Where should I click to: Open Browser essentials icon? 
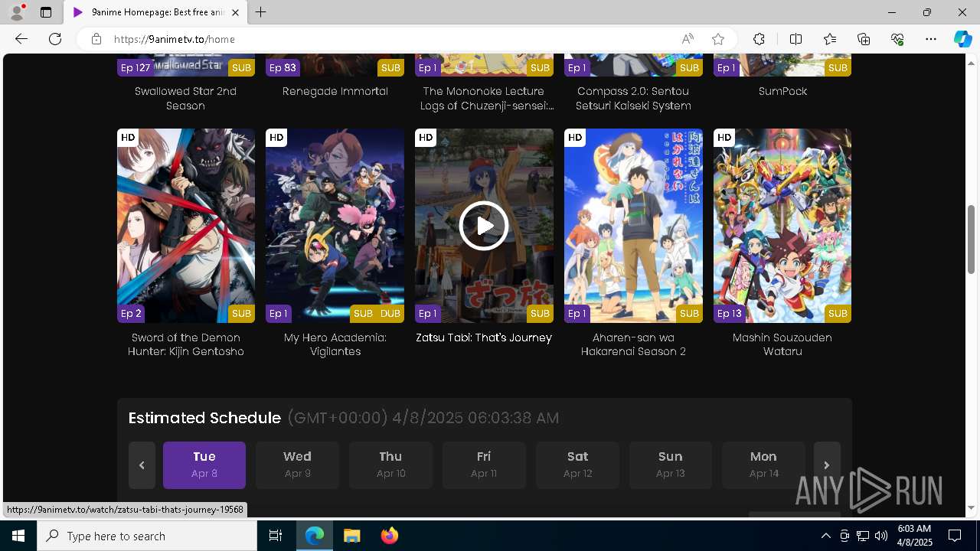[x=897, y=39]
